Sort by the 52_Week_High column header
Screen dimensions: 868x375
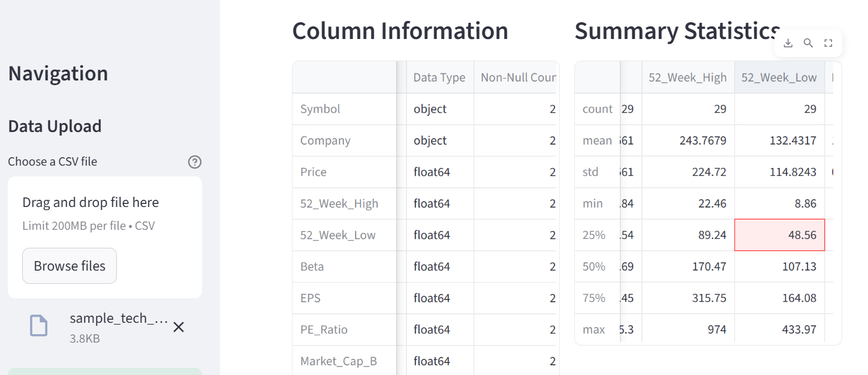point(688,77)
